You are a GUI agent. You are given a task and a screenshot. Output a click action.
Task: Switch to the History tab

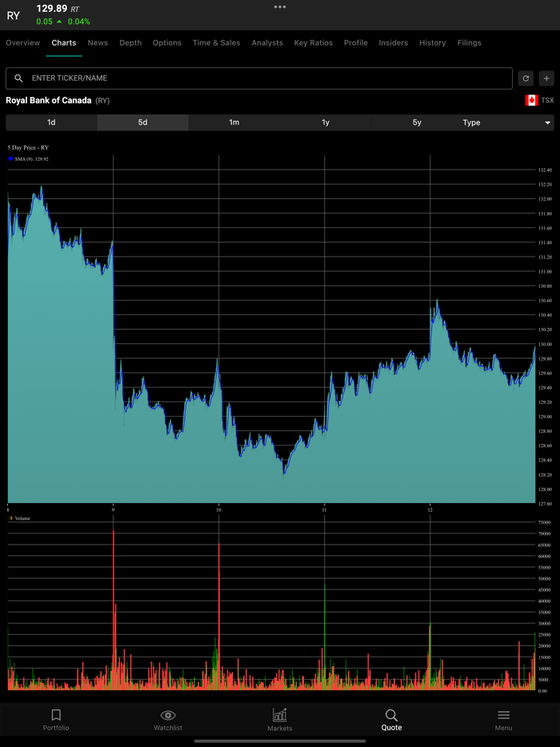[432, 43]
